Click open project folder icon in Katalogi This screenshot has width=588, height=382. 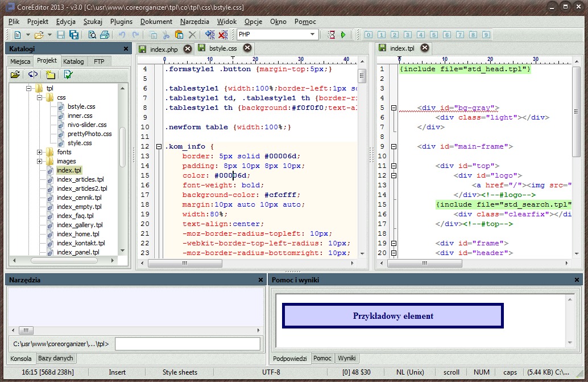coord(15,75)
